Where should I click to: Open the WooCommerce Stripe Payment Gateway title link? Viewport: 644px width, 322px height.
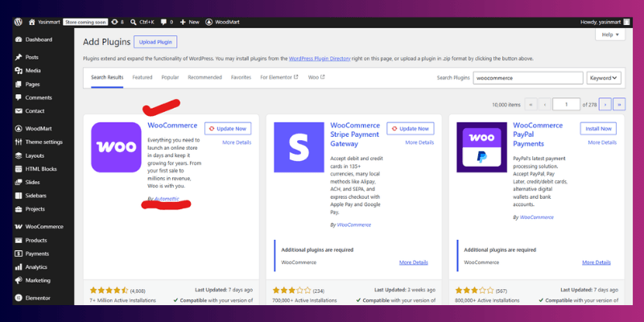355,134
